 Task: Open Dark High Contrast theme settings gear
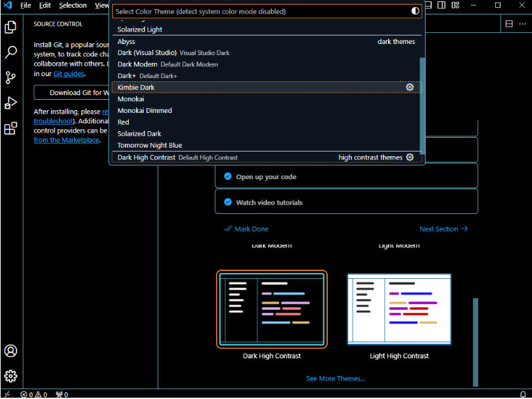pyautogui.click(x=410, y=157)
